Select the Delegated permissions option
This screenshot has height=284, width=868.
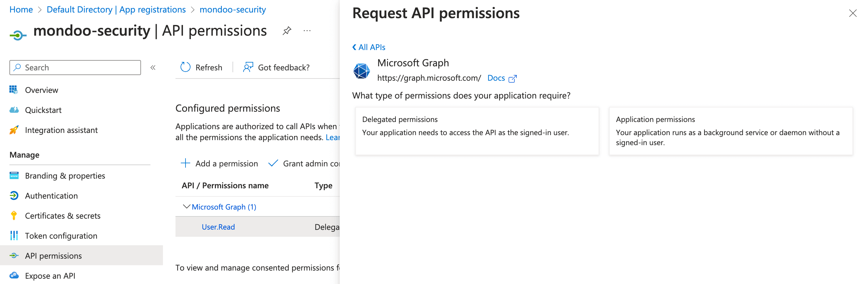tap(476, 131)
